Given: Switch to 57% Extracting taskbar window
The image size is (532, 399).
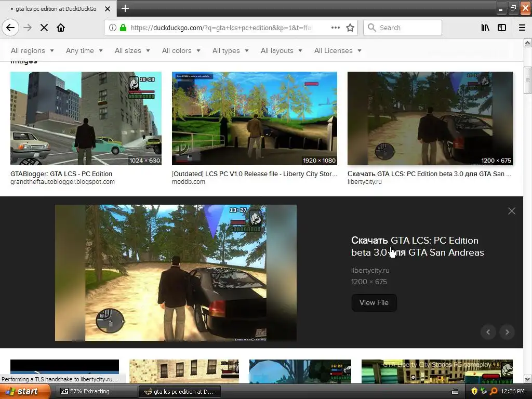Looking at the screenshot, I should click(x=96, y=392).
